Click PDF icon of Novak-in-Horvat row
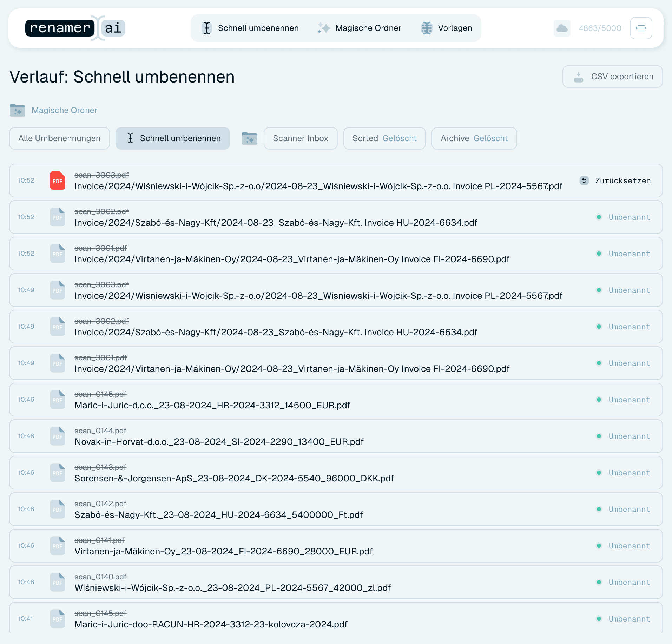The height and width of the screenshot is (644, 672). click(x=58, y=436)
